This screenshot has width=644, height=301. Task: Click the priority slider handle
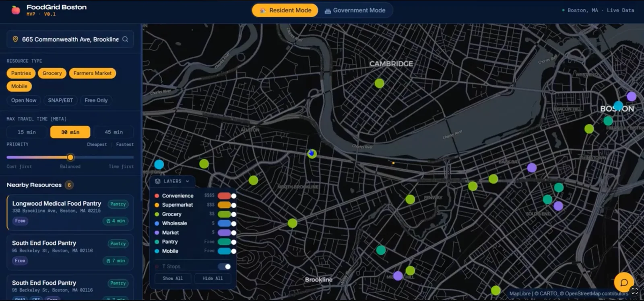pos(70,157)
